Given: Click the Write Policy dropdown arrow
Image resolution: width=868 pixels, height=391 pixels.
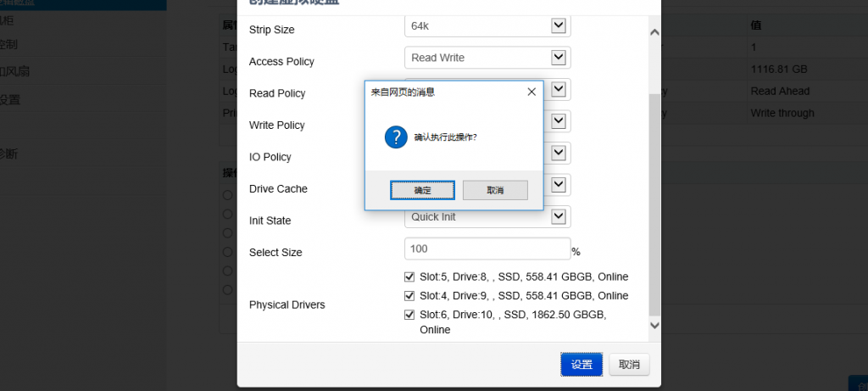Looking at the screenshot, I should pos(558,121).
